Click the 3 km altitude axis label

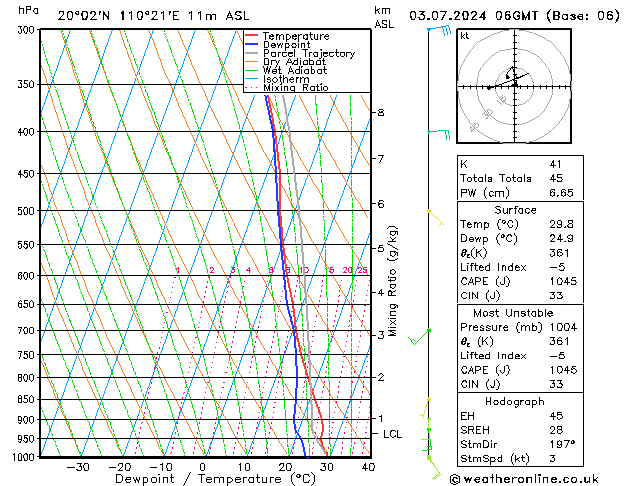point(381,335)
